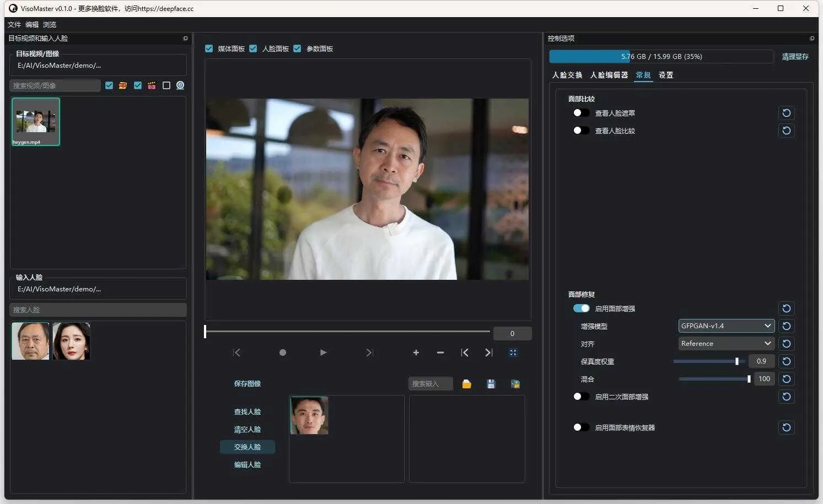Open the 浏览 menu
This screenshot has width=823, height=504.
click(x=50, y=25)
